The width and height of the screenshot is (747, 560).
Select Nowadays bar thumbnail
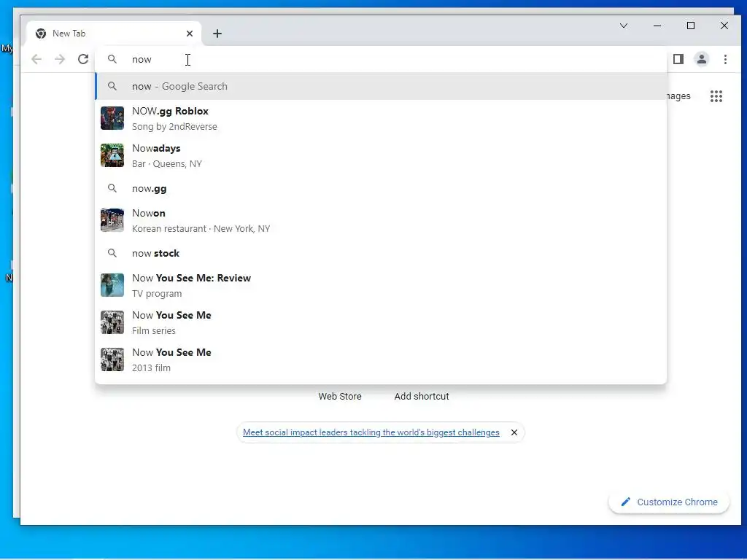click(x=112, y=155)
